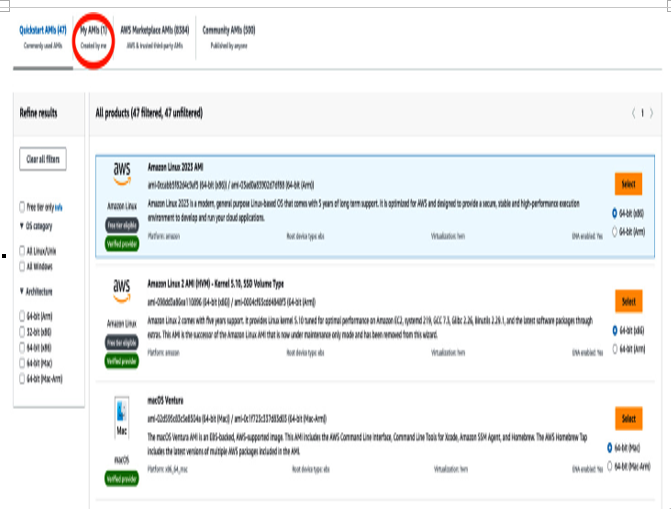Click All products (47 filtered, 47 unfiltered) heading
Image resolution: width=671 pixels, height=517 pixels.
click(x=149, y=113)
